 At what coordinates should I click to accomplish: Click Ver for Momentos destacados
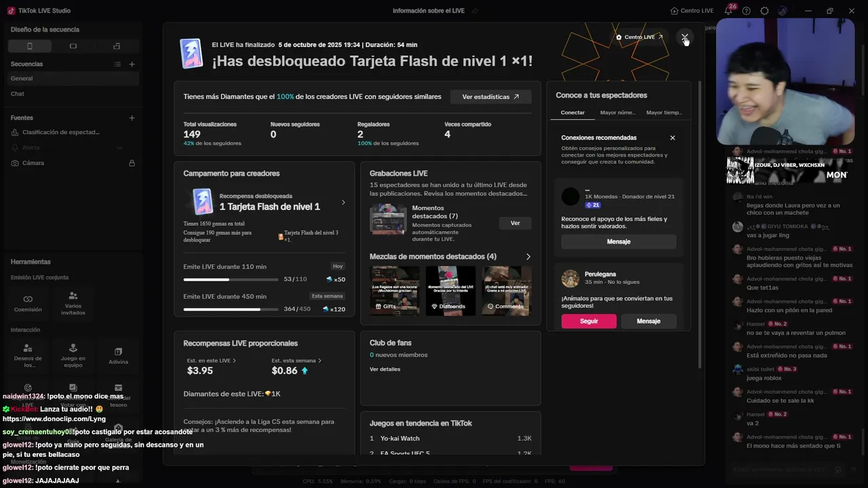tap(515, 223)
